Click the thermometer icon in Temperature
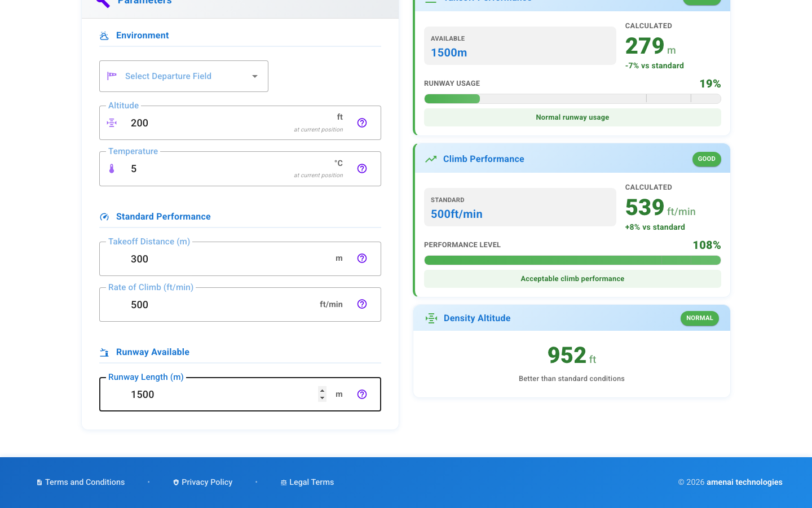 coord(112,169)
